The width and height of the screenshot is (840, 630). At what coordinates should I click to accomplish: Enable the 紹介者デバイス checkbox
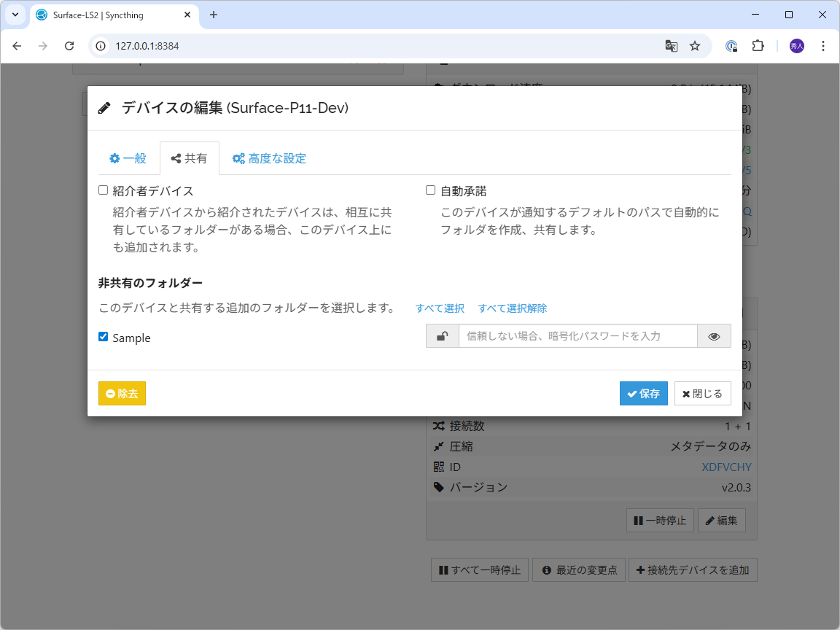103,189
